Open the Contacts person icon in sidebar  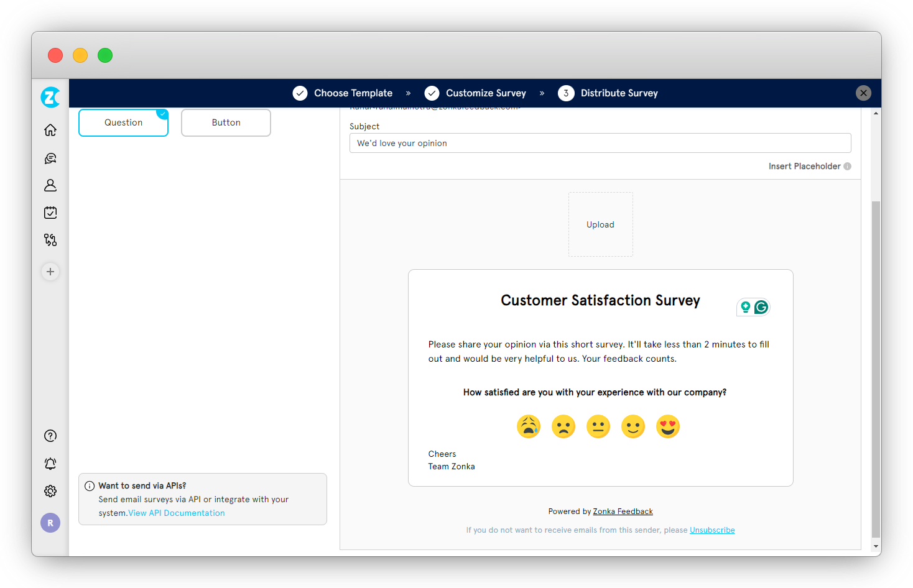[x=50, y=185]
